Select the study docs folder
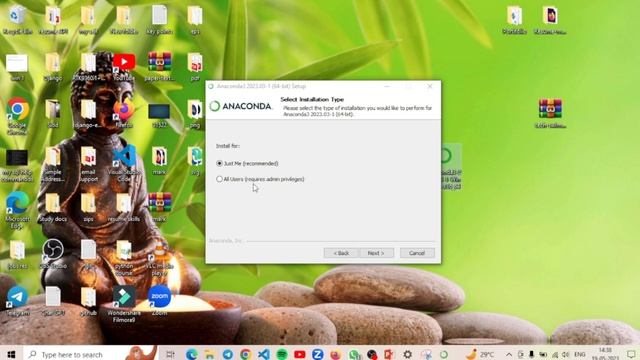640x360 pixels. (53, 208)
